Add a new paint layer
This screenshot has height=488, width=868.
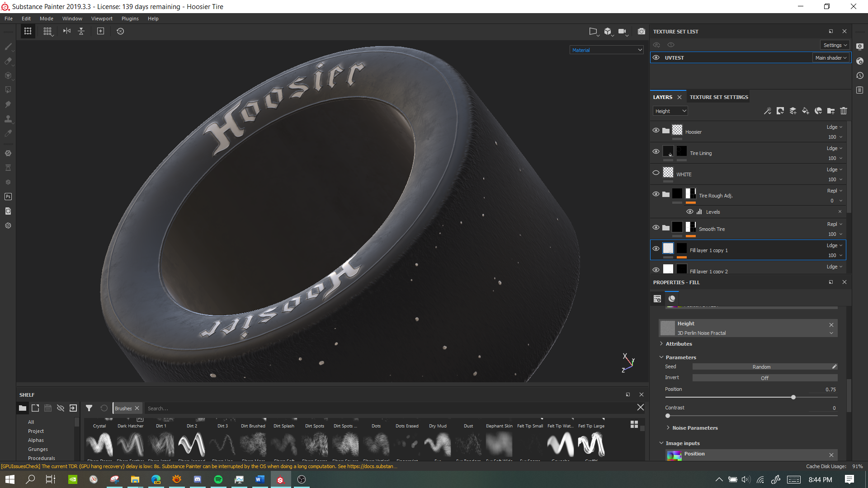pos(793,111)
